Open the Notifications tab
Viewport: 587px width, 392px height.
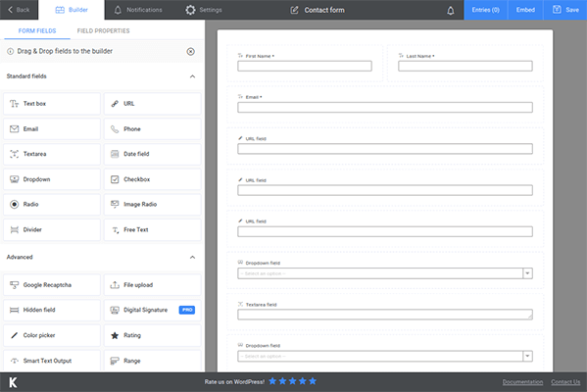tap(138, 10)
